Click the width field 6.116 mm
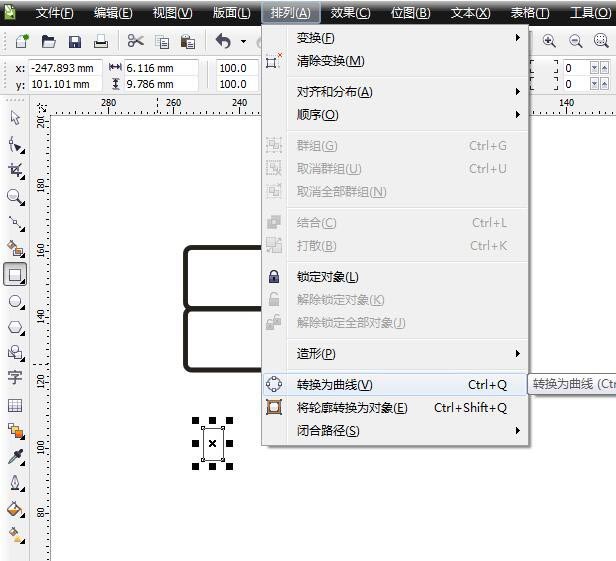 (x=161, y=68)
